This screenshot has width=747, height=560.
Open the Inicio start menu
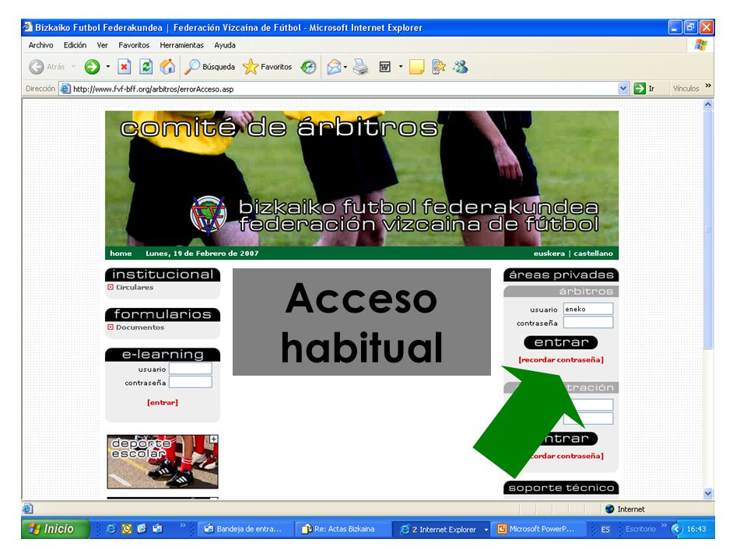(54, 529)
